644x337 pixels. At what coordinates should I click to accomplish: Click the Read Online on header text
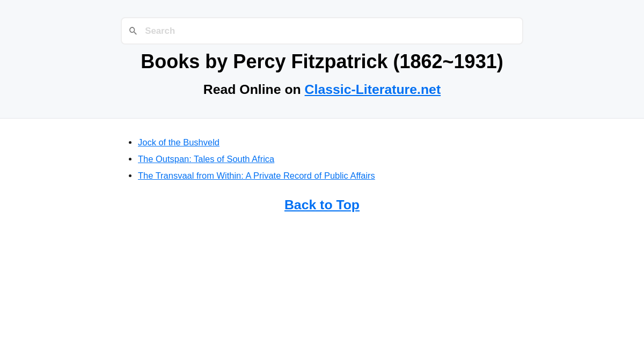pos(252,89)
